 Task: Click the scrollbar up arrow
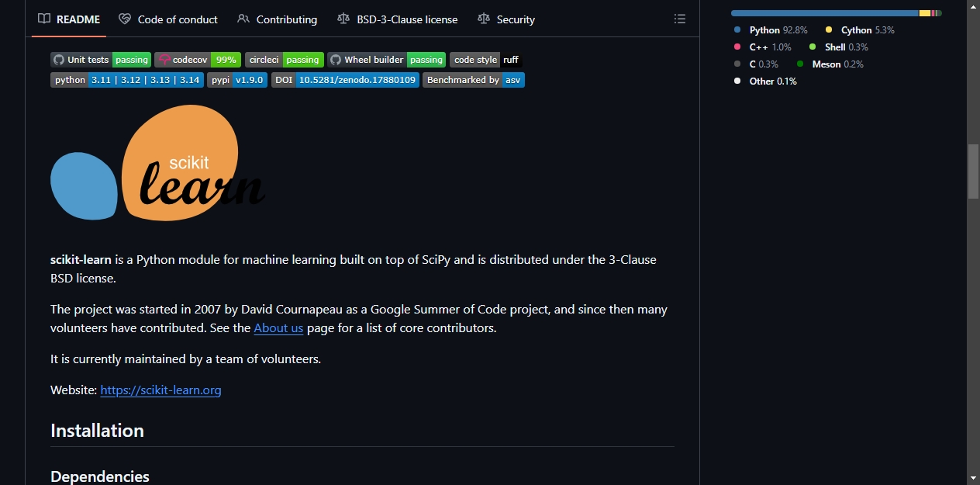click(x=973, y=6)
